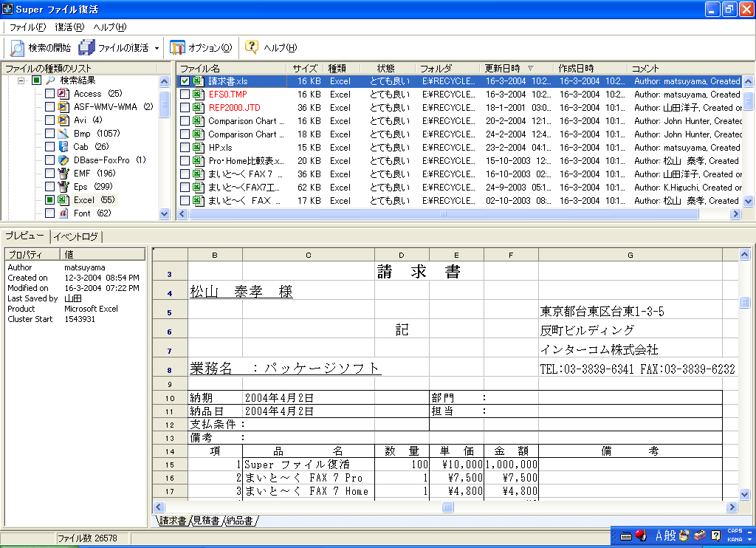The height and width of the screenshot is (548, 756).
Task: Click the EMF file type icon
Action: [x=63, y=173]
